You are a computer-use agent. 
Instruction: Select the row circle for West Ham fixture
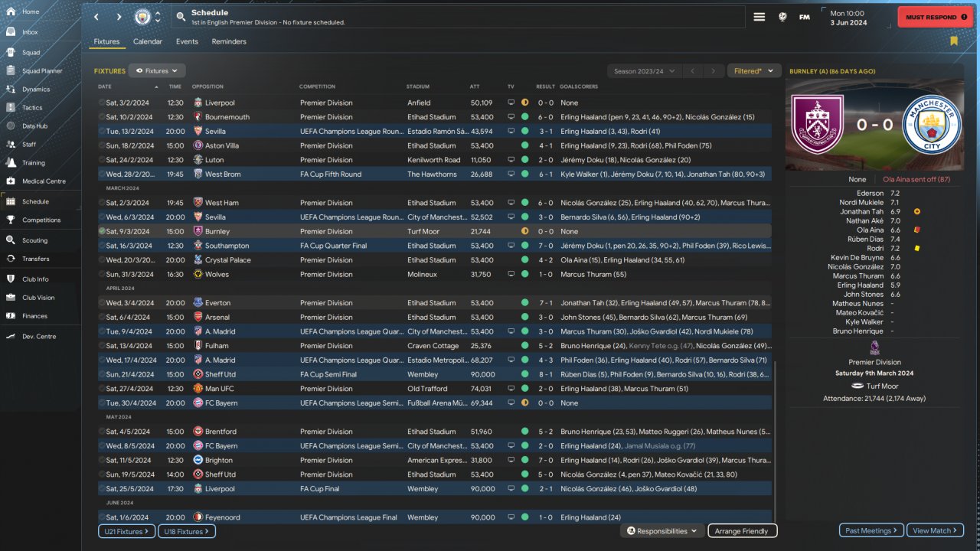point(102,203)
